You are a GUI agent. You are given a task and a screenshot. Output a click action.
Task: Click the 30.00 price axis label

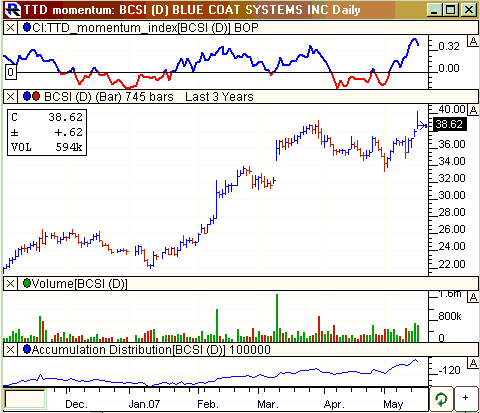pos(452,195)
